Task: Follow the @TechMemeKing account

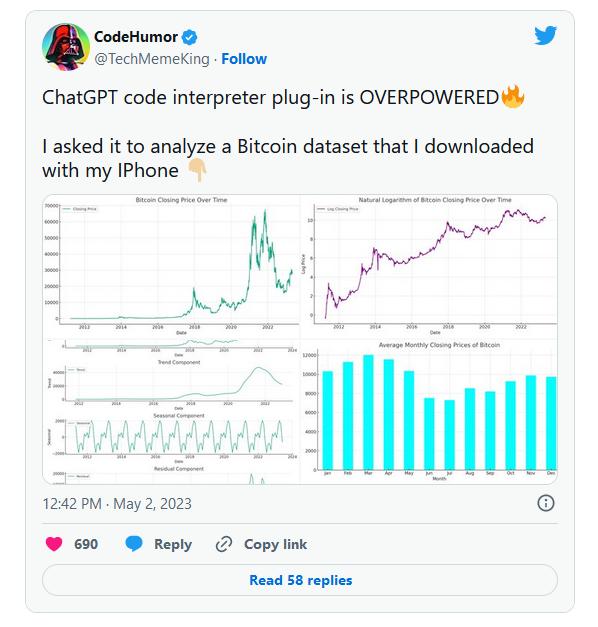Action: click(x=244, y=59)
